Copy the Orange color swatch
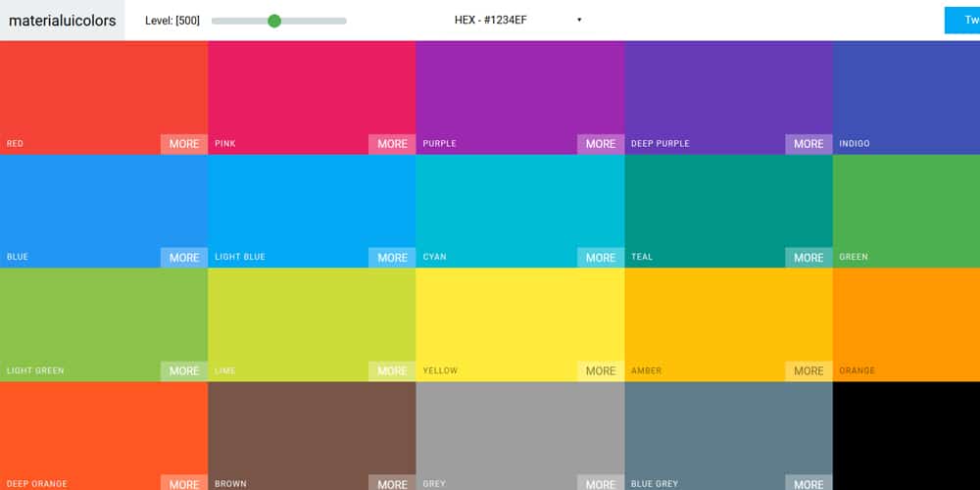980x490 pixels. coord(906,325)
